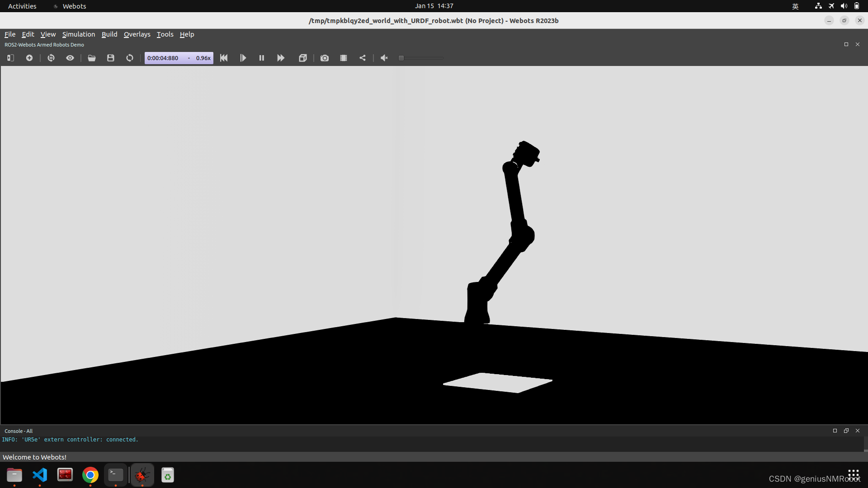Save the world using the floppy icon
The width and height of the screenshot is (868, 488).
[111, 58]
